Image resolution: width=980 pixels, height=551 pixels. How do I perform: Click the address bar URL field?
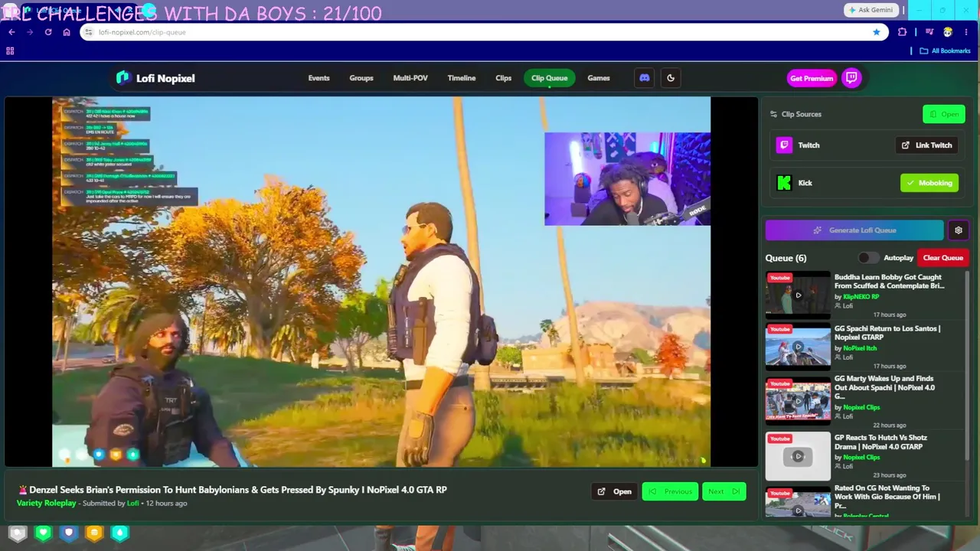(x=482, y=32)
